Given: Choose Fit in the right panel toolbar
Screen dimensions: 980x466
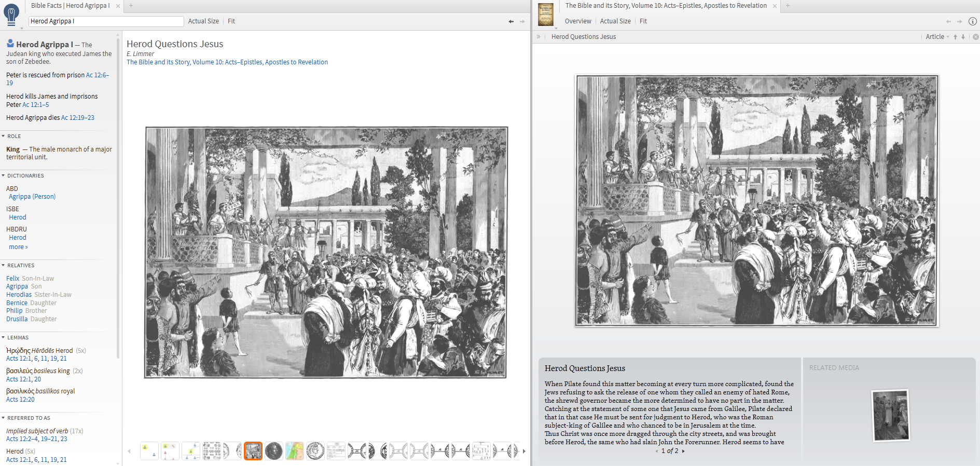Looking at the screenshot, I should (643, 21).
